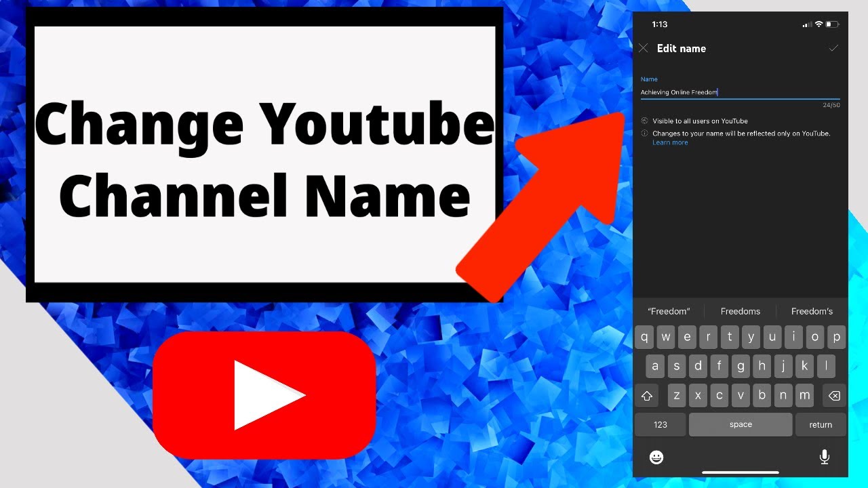Screen dimensions: 868x488
Task: Tap the d key on keyboard
Action: pos(698,366)
